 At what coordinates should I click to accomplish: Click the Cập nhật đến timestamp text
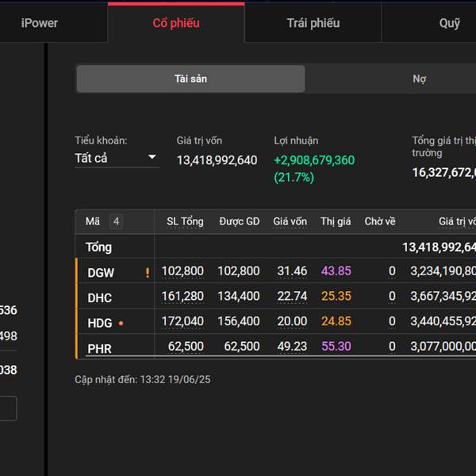pos(142,379)
